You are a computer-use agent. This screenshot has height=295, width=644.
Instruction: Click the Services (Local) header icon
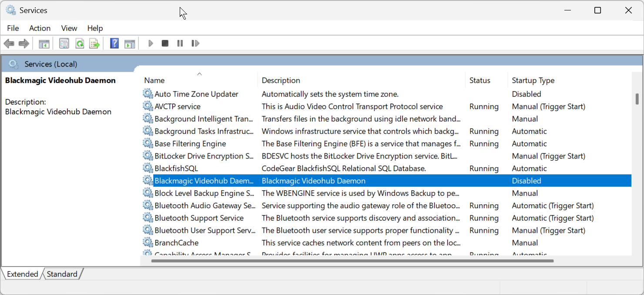[13, 64]
